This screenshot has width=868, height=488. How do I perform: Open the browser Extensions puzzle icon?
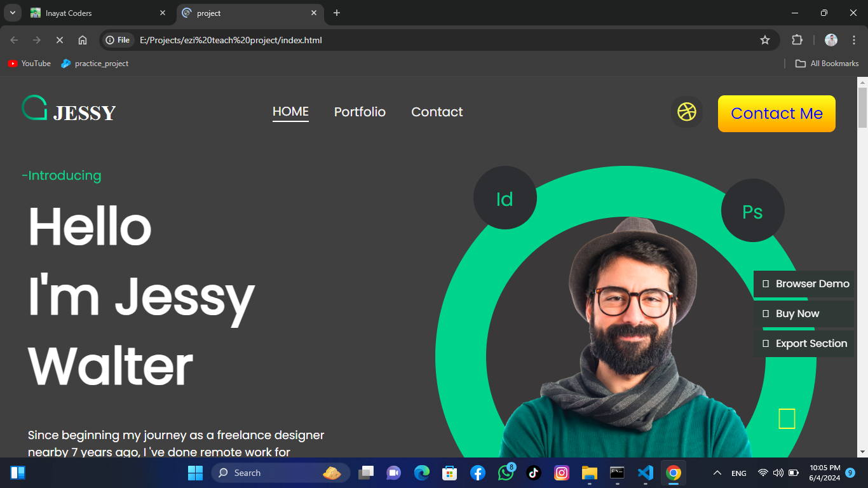(797, 40)
